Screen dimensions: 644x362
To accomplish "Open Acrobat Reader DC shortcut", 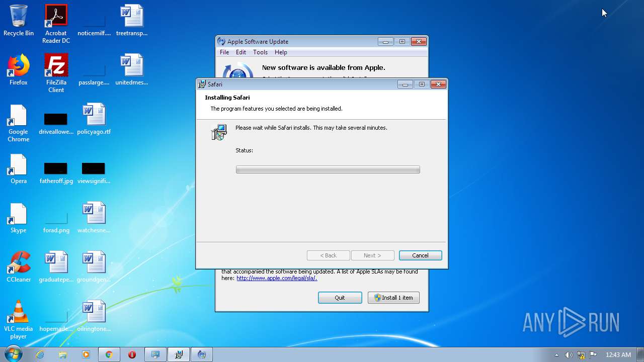I will coord(56,24).
